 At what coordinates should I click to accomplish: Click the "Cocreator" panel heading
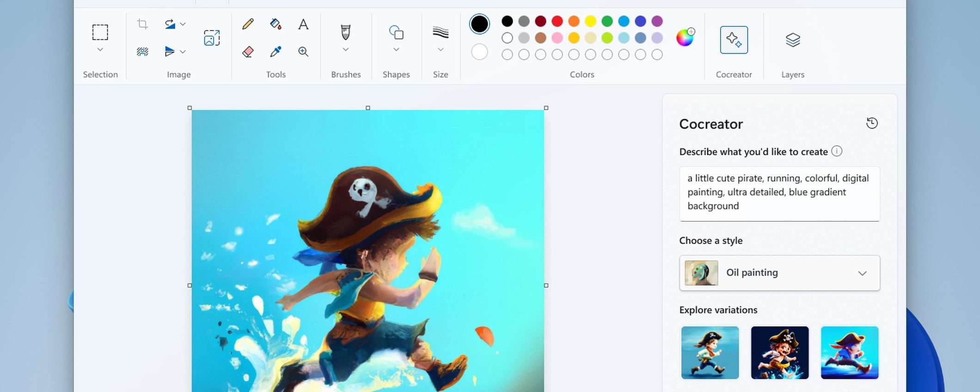coord(711,124)
